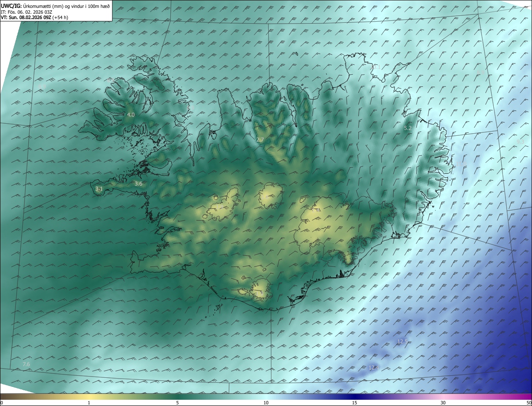Click the 12.4 value label in the southeast ocean
The height and width of the screenshot is (406, 532).
coord(374,367)
